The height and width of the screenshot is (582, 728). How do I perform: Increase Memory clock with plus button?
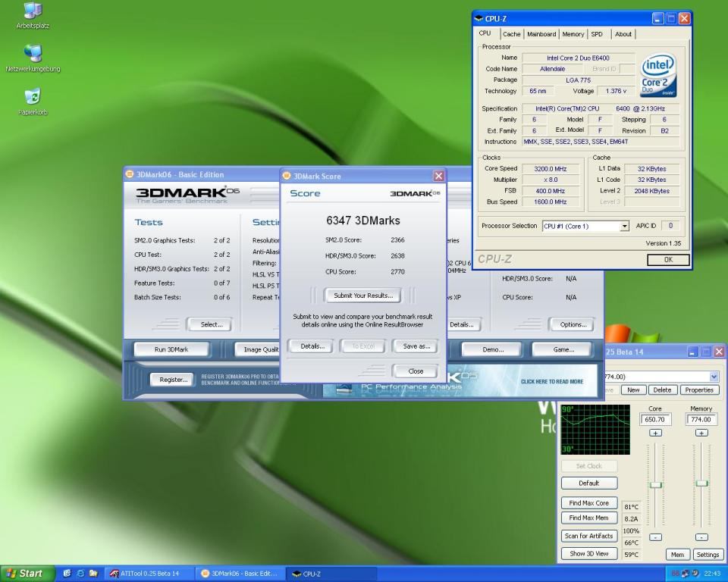[x=701, y=433]
